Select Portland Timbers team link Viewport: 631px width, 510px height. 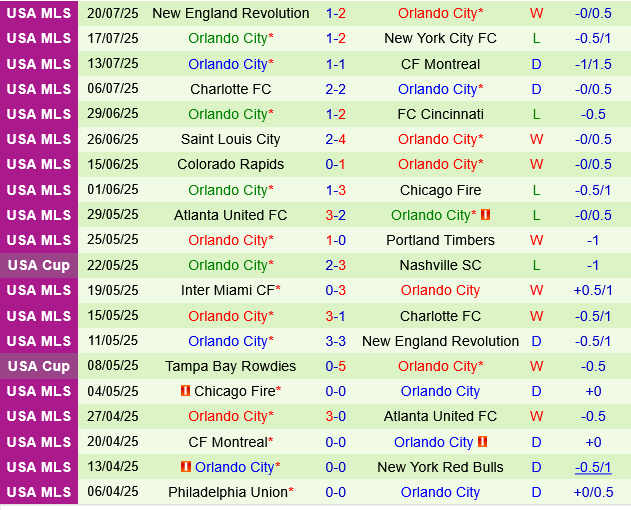point(440,240)
